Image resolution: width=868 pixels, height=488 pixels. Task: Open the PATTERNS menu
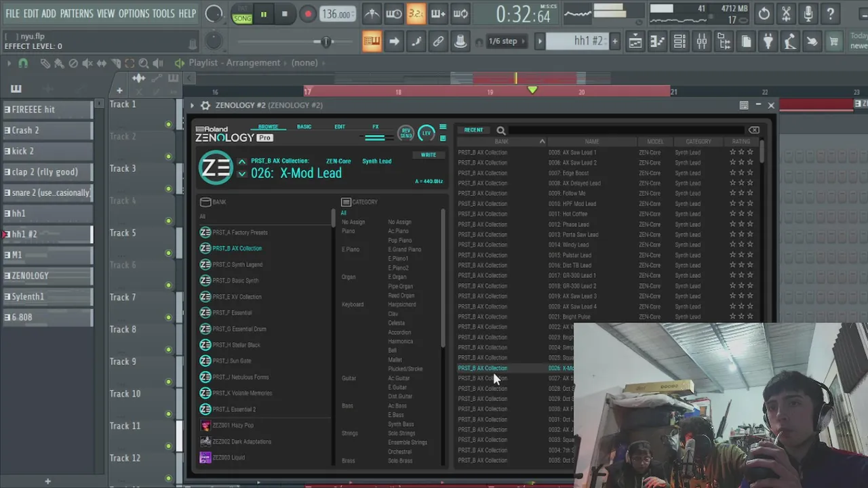[76, 14]
